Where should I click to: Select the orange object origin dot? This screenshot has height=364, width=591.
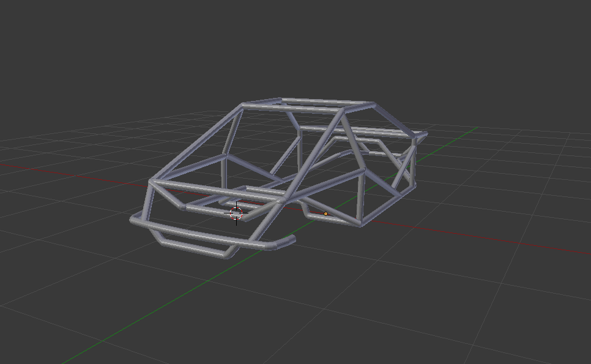tap(325, 214)
